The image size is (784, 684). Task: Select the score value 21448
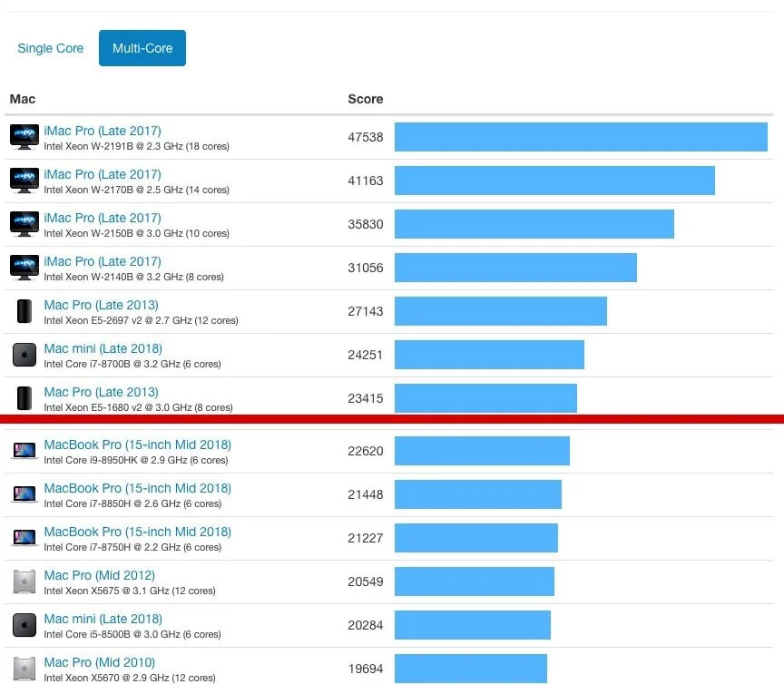[x=366, y=494]
